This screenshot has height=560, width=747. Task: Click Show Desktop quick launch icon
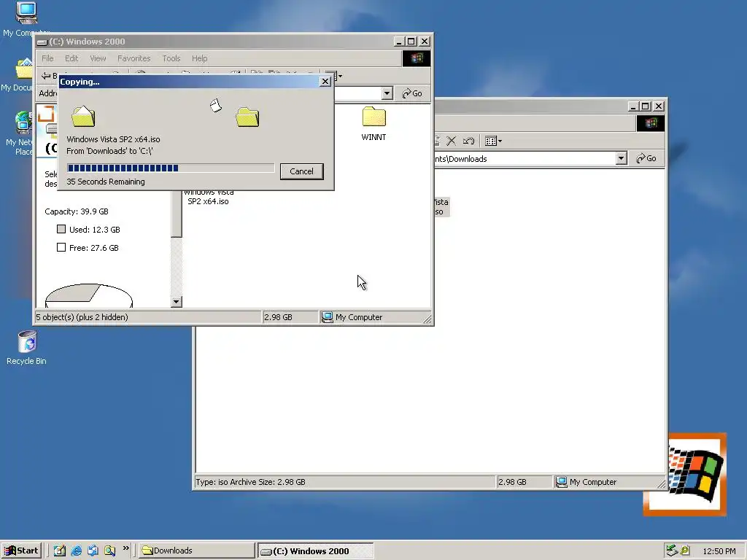[60, 551]
